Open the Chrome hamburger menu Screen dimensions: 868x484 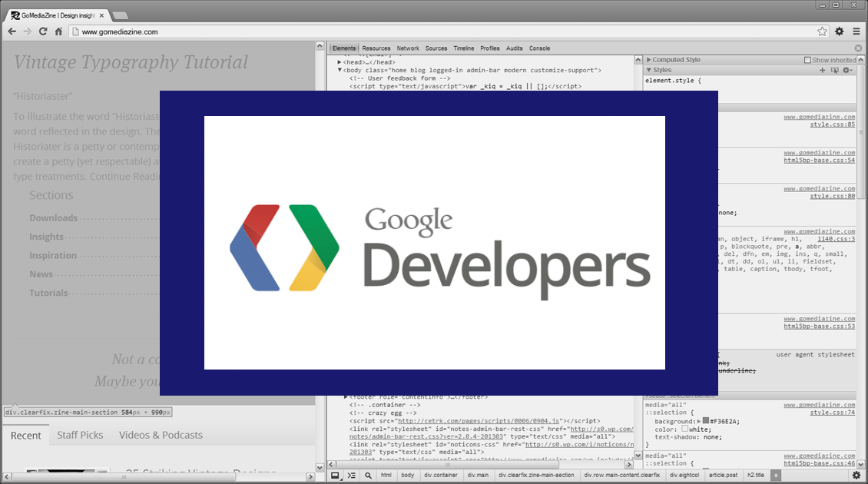pyautogui.click(x=856, y=31)
